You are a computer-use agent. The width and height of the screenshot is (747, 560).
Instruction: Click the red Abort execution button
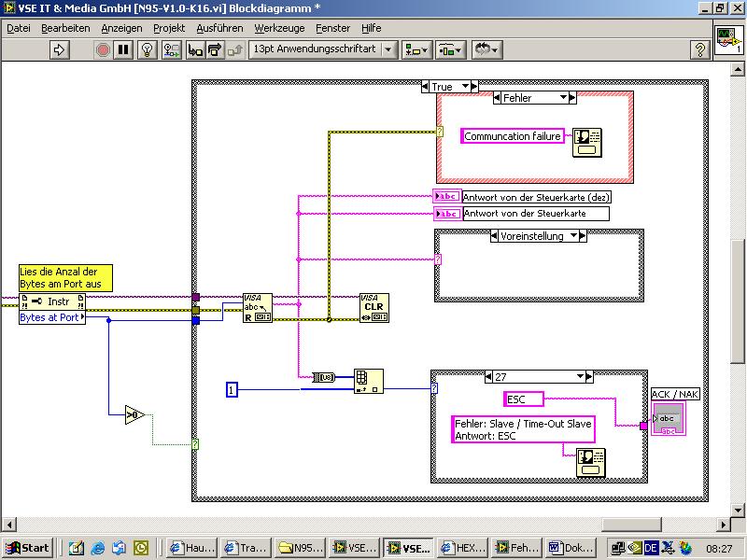(103, 49)
